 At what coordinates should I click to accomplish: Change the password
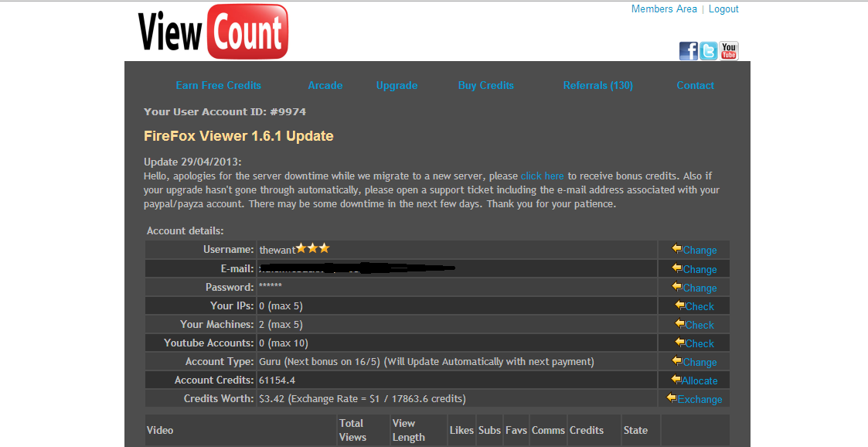[700, 288]
